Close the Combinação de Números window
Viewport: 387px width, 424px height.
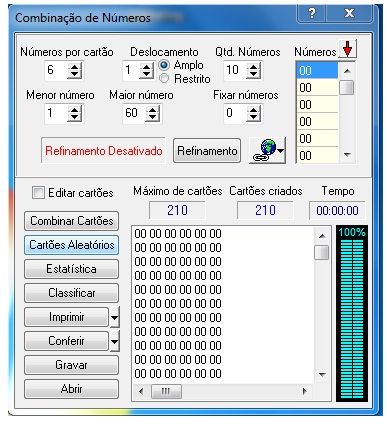pos(349,13)
